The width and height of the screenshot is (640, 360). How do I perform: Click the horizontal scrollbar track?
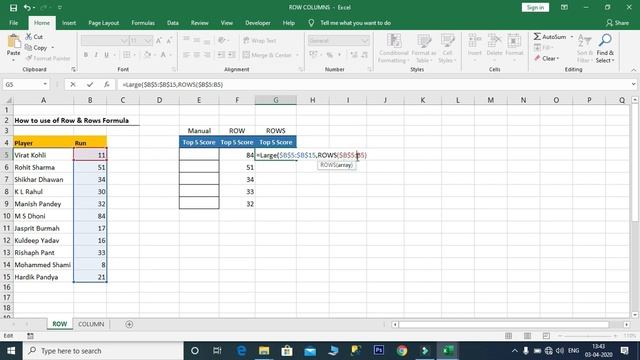(510, 324)
